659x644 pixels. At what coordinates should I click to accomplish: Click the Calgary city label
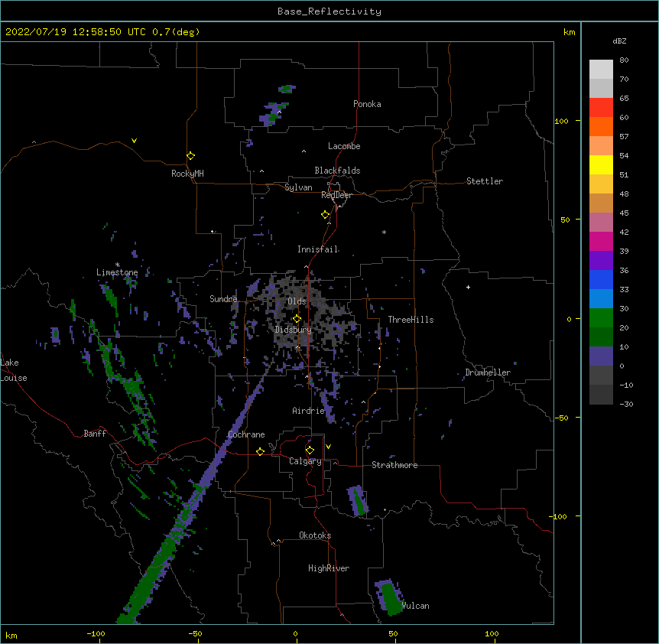pyautogui.click(x=306, y=461)
